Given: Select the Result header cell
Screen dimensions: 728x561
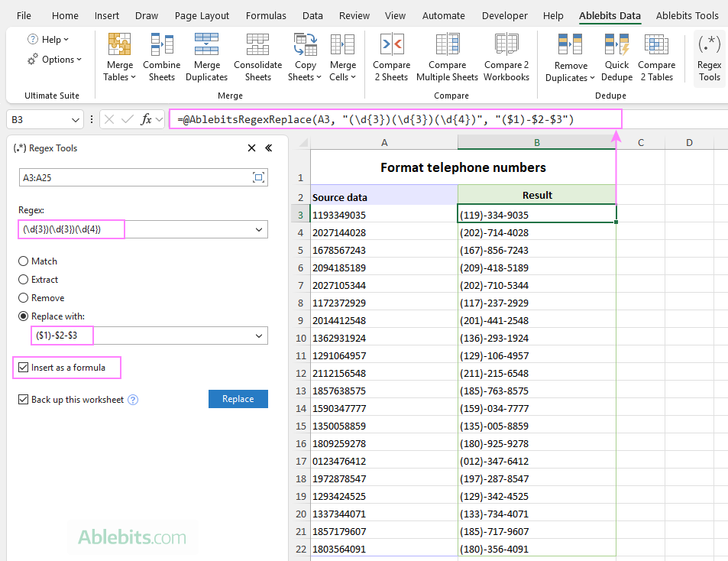Looking at the screenshot, I should pyautogui.click(x=537, y=195).
